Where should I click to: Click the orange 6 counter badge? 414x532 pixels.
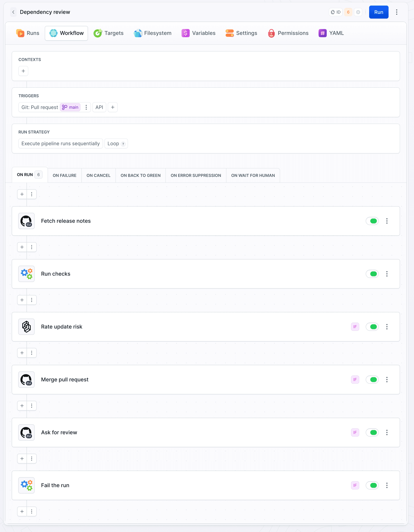tap(348, 12)
